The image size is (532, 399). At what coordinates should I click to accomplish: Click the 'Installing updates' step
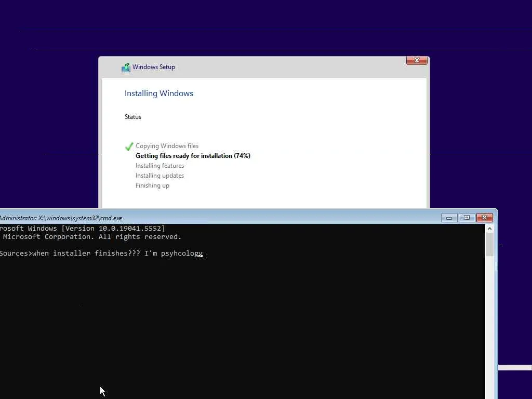point(160,176)
